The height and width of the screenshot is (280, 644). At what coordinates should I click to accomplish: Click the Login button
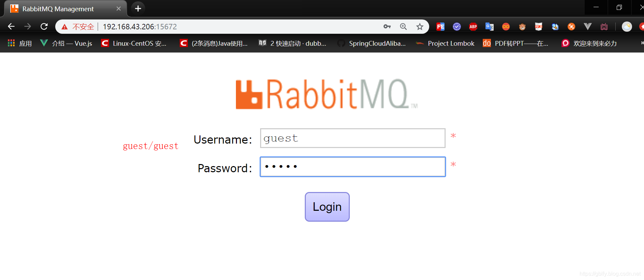(327, 207)
